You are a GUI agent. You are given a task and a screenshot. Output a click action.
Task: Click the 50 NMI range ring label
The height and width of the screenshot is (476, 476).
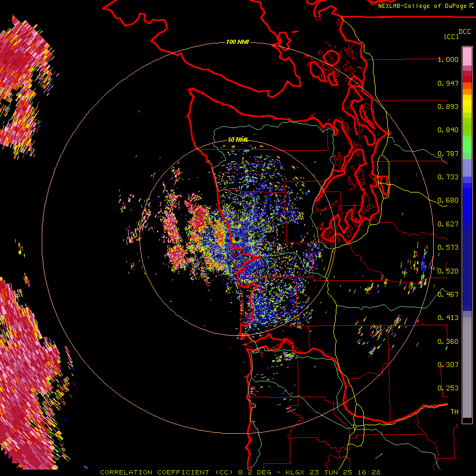coord(238,140)
